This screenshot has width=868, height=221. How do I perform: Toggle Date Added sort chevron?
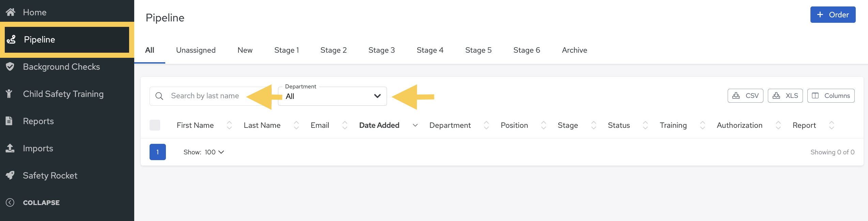coord(415,125)
